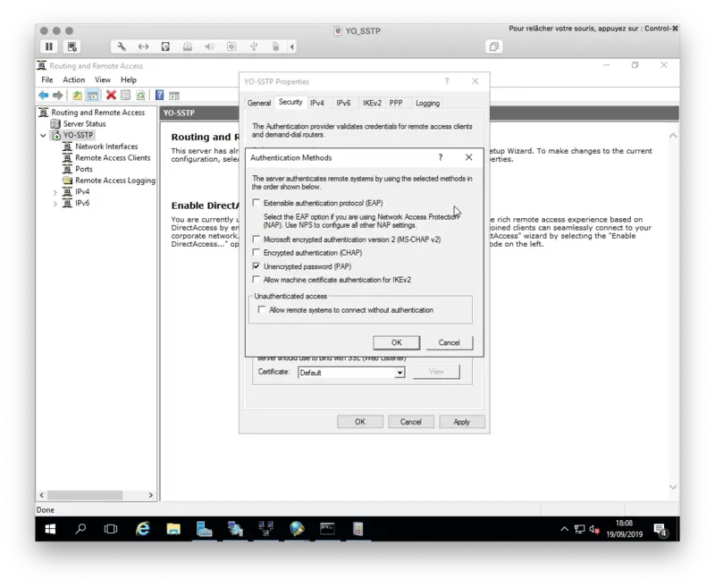The height and width of the screenshot is (588, 715).
Task: Click the Forward arrow in the console toolbar
Action: click(x=55, y=96)
